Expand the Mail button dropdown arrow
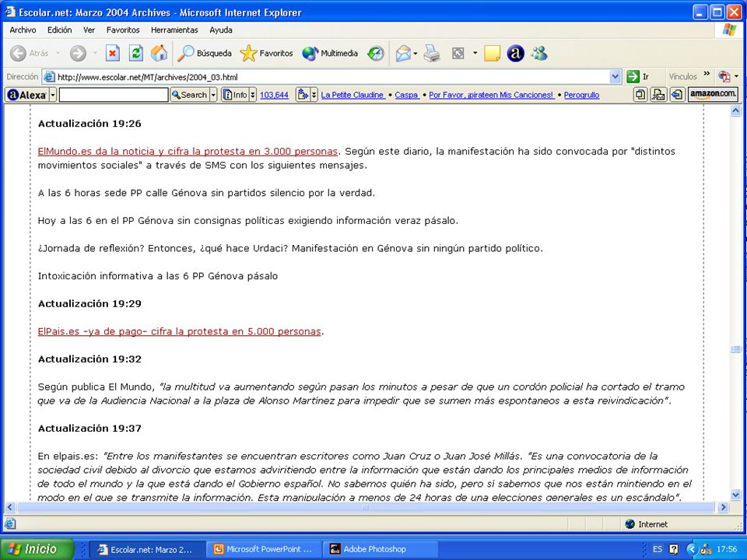 point(416,54)
